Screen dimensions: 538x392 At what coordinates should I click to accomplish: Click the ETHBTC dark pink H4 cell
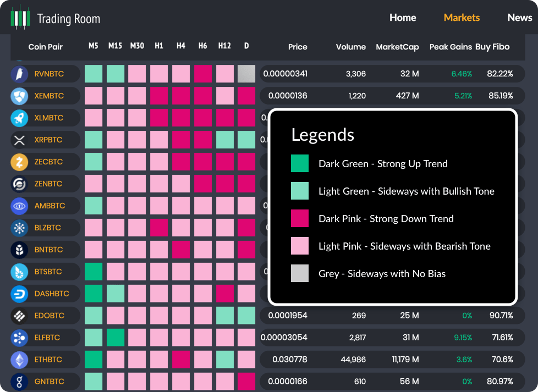(x=181, y=360)
